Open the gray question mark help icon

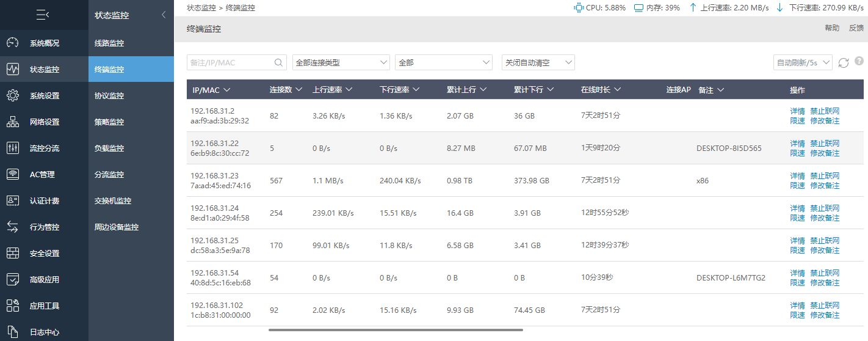(x=859, y=61)
